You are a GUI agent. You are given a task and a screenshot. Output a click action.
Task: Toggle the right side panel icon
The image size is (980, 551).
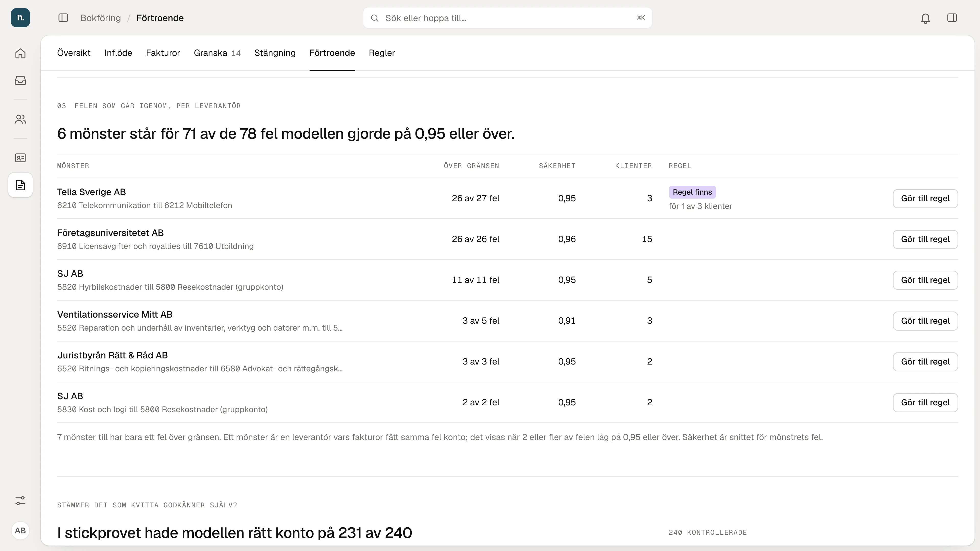pyautogui.click(x=952, y=18)
